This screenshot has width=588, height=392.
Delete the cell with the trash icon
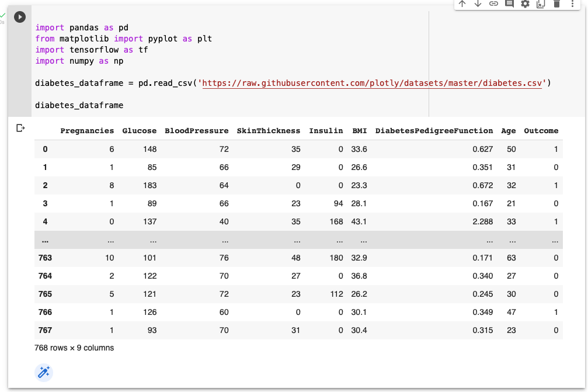point(556,4)
